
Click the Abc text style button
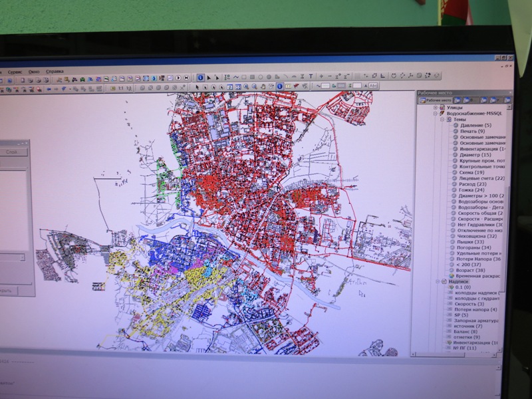coord(373,86)
